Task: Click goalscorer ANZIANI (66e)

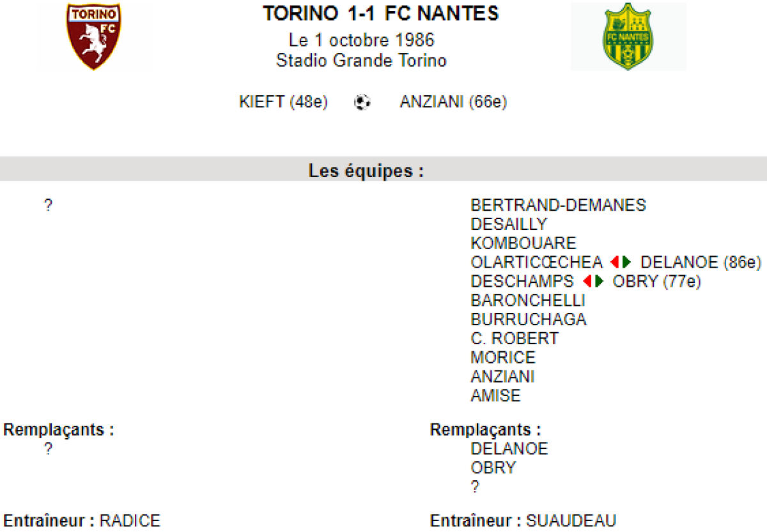Action: pos(453,102)
